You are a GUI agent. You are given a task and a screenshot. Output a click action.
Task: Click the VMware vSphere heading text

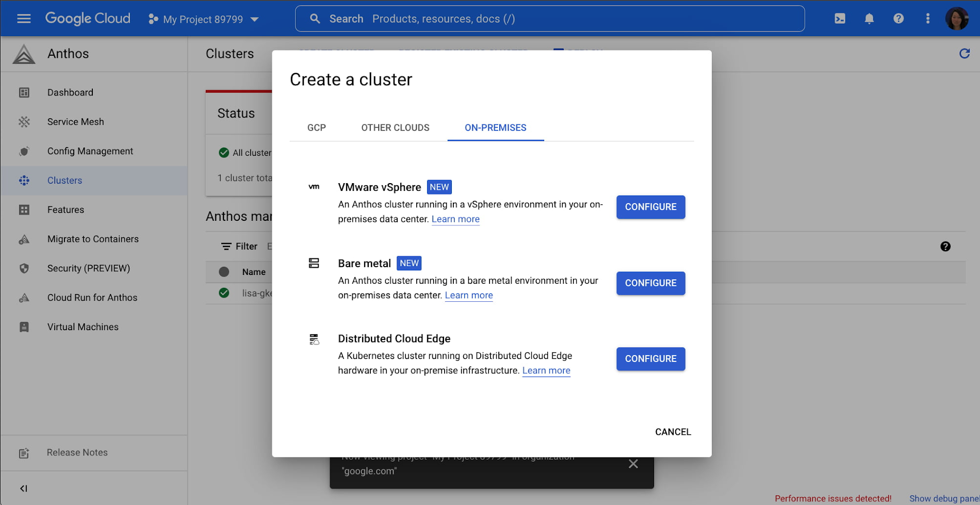click(379, 187)
